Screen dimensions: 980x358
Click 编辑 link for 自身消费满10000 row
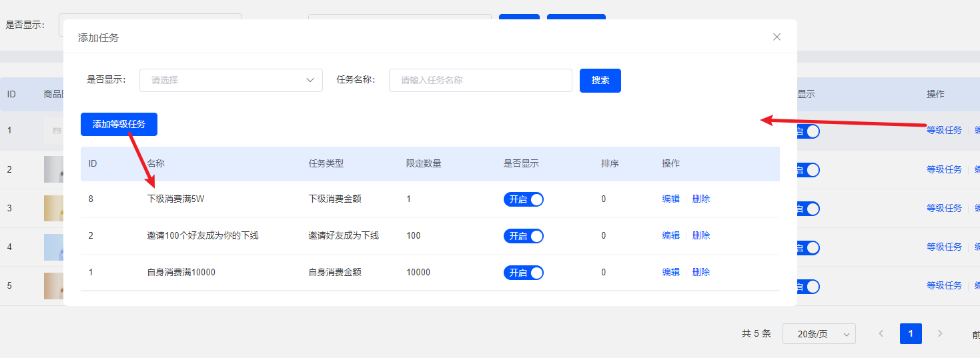tap(671, 272)
